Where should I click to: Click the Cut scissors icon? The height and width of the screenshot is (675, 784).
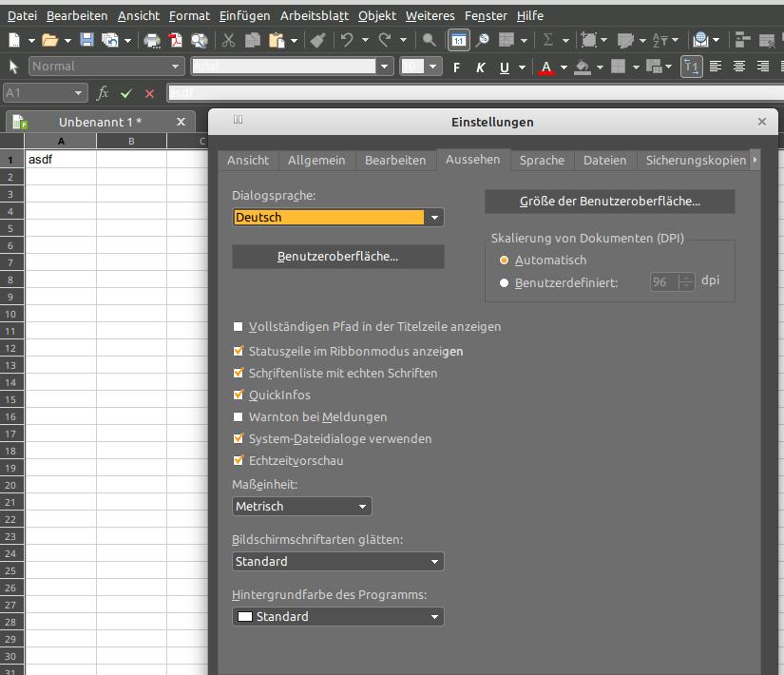pos(228,40)
